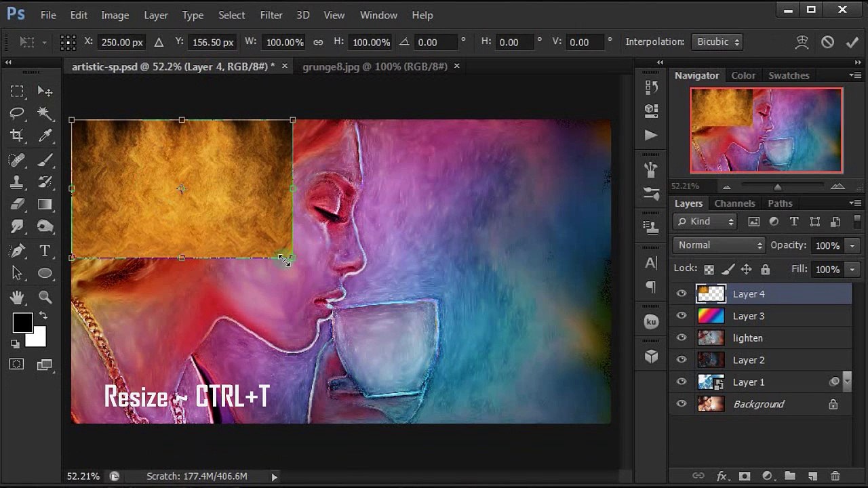The height and width of the screenshot is (488, 868).
Task: Select the Lasso tool
Action: click(18, 113)
